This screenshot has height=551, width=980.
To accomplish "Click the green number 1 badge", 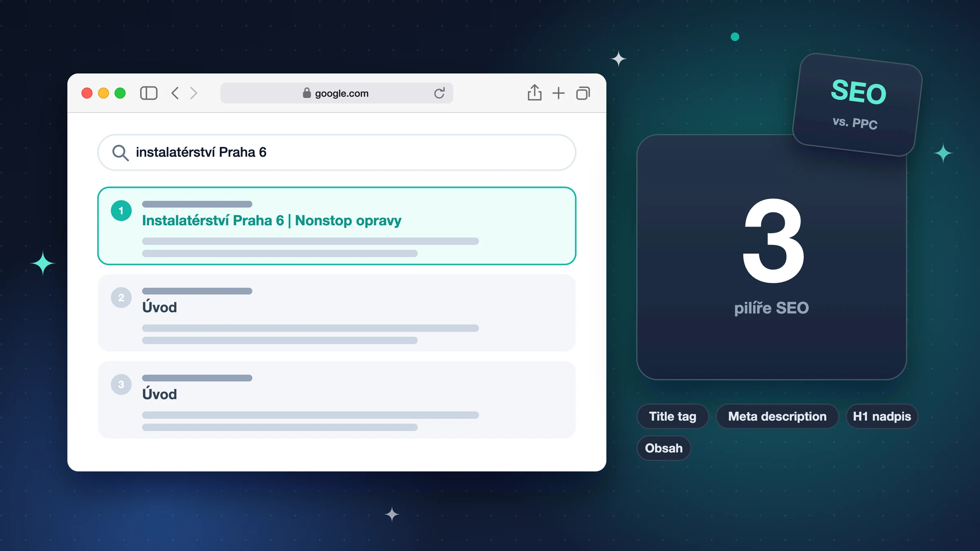I will pos(121,211).
